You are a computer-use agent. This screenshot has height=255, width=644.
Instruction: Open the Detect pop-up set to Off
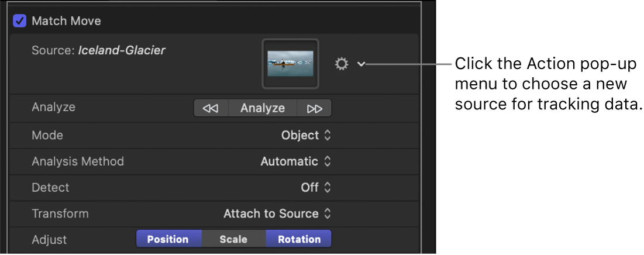[x=316, y=188]
